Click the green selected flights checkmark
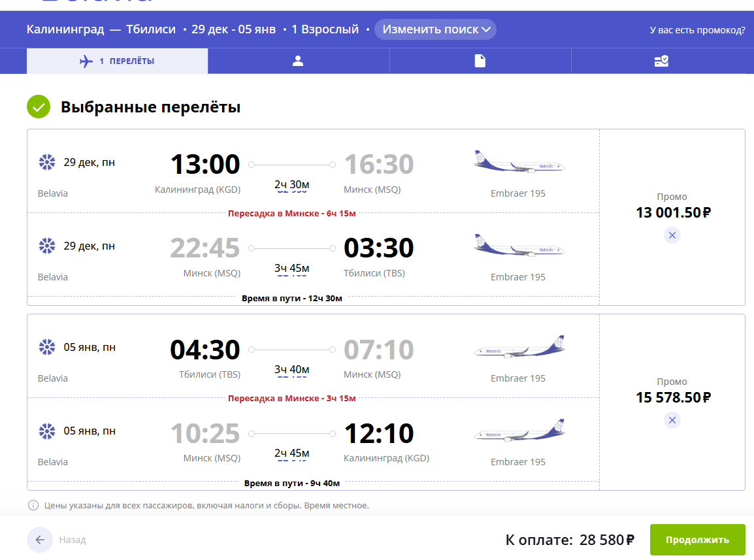Viewport: 754px width, 560px height. [39, 107]
